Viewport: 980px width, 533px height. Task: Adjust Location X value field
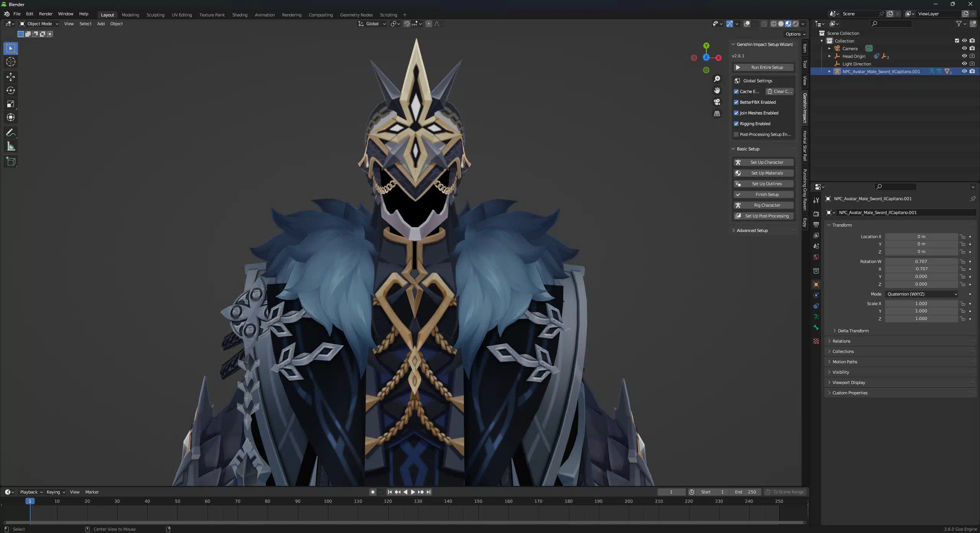click(x=921, y=237)
